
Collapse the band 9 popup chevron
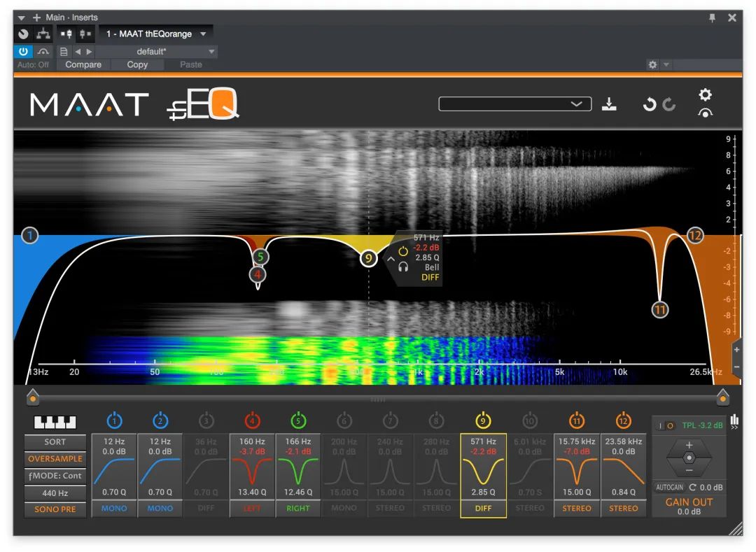[x=391, y=259]
